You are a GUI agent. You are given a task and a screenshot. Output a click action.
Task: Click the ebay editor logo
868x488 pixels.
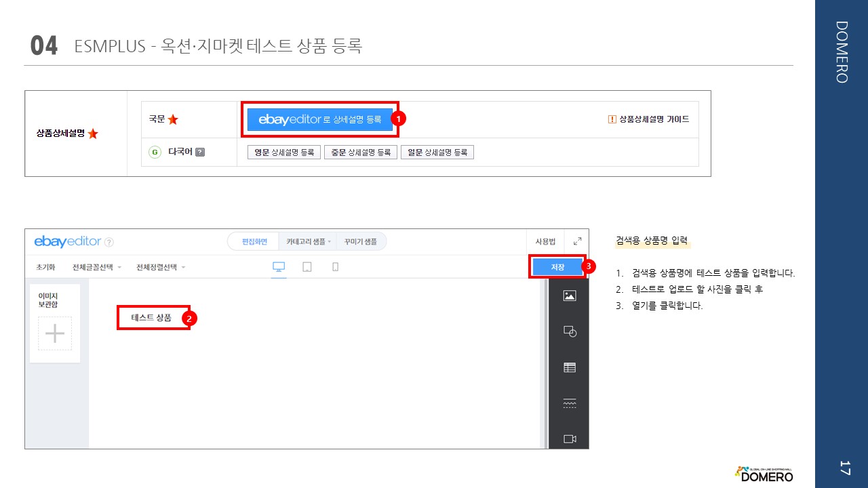tap(68, 241)
